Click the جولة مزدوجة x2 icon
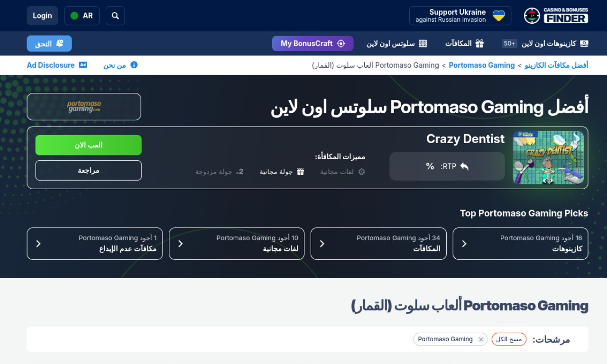Screen dimensions: 607x364 pyautogui.click(x=240, y=172)
